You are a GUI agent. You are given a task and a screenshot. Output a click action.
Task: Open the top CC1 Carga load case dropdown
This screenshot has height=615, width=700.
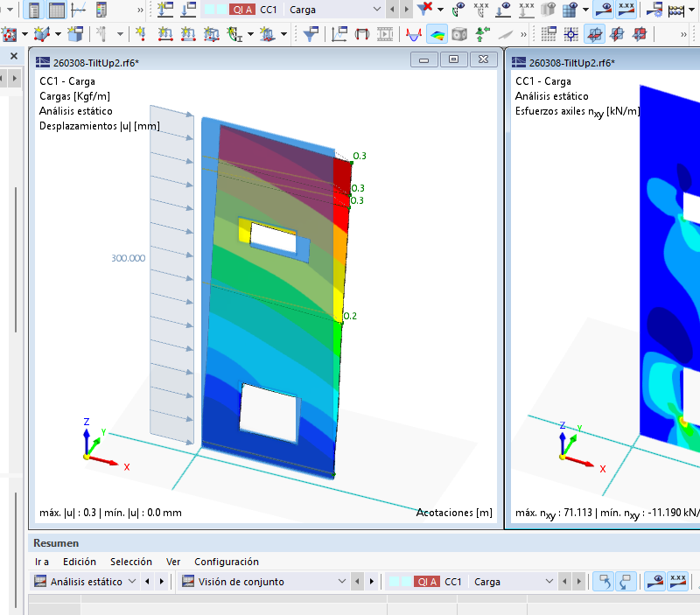[x=377, y=10]
